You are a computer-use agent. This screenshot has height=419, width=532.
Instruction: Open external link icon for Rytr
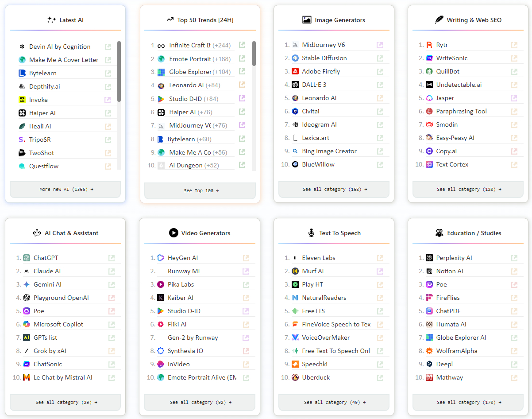click(x=514, y=45)
